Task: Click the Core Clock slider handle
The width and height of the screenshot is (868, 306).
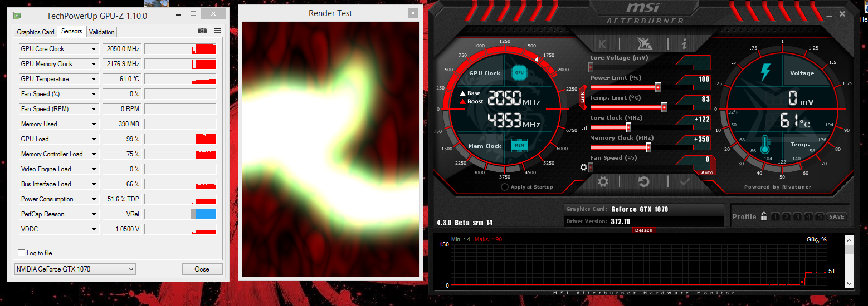Action: click(x=628, y=127)
